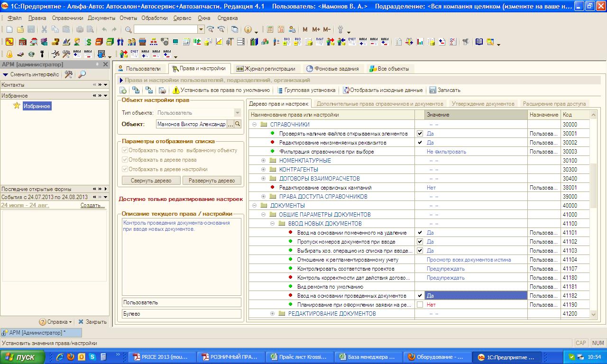This screenshot has width=607, height=364.
Task: Open Дополнительные права справочников и документов tab
Action: [x=380, y=103]
